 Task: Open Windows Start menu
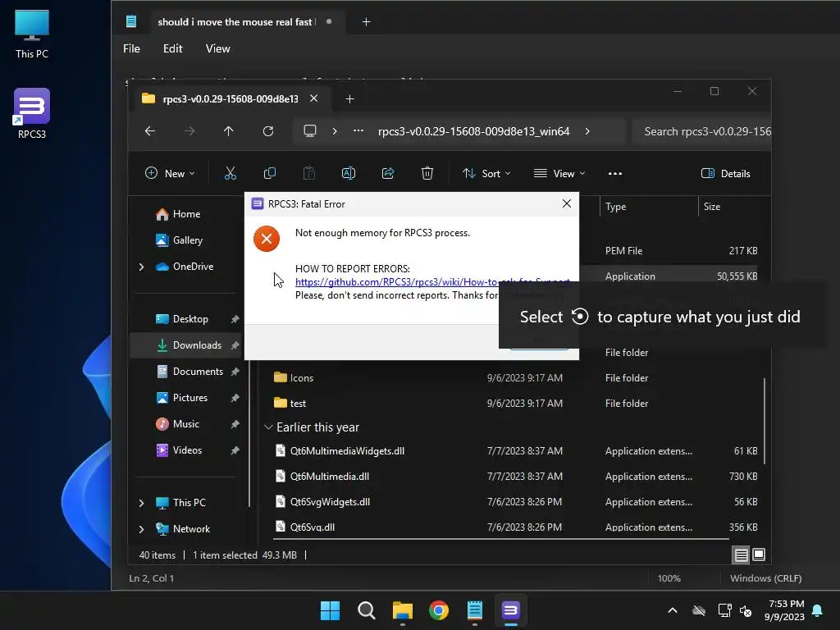click(330, 610)
